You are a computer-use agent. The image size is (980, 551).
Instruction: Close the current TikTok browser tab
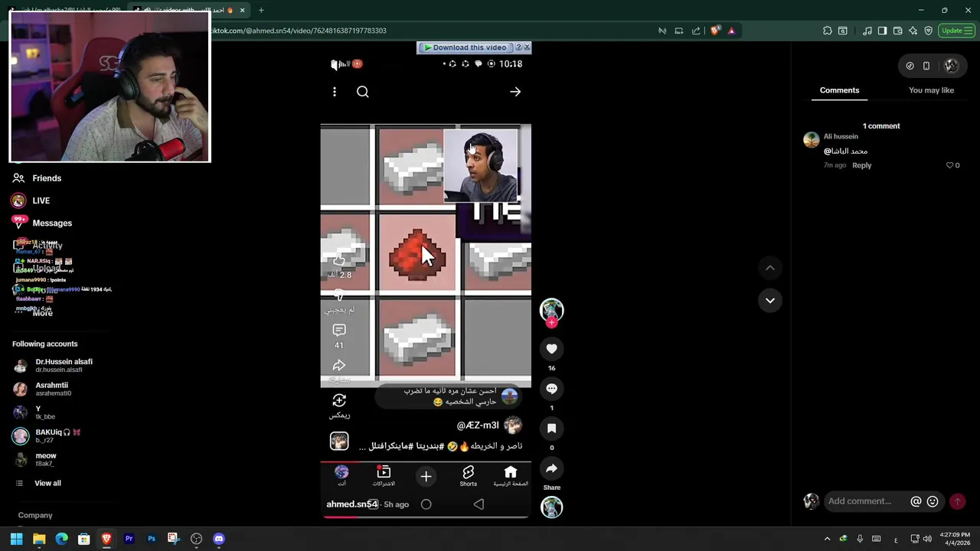[x=242, y=10]
